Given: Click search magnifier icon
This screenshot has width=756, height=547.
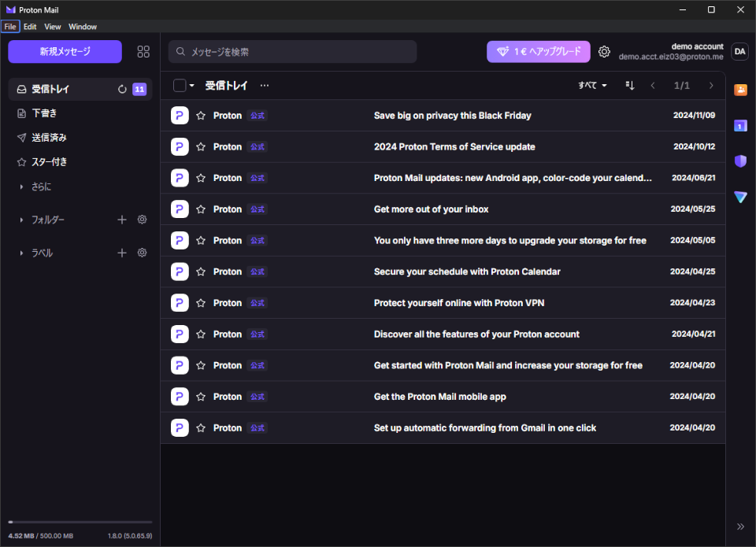Looking at the screenshot, I should click(180, 52).
